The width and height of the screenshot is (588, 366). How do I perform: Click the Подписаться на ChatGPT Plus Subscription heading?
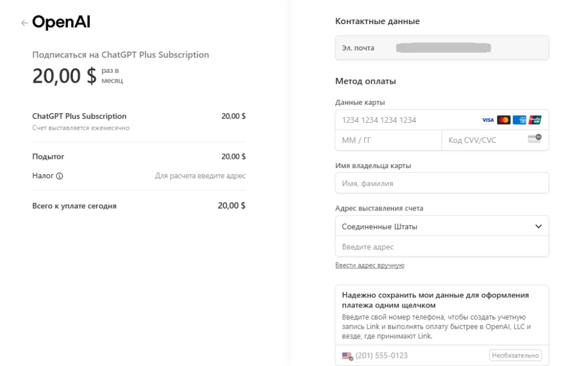121,54
